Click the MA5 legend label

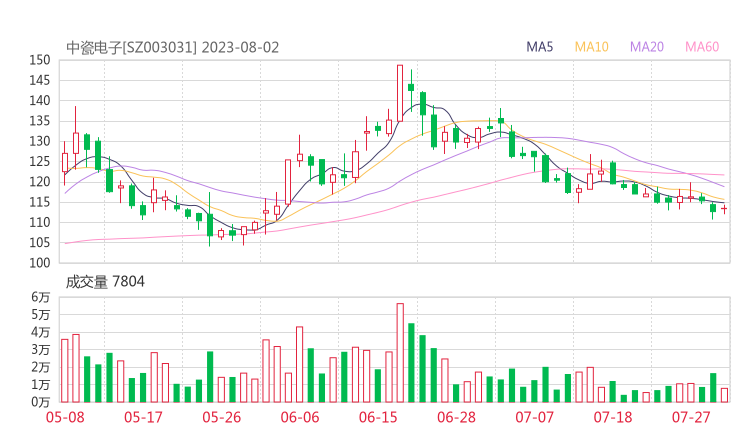[539, 47]
